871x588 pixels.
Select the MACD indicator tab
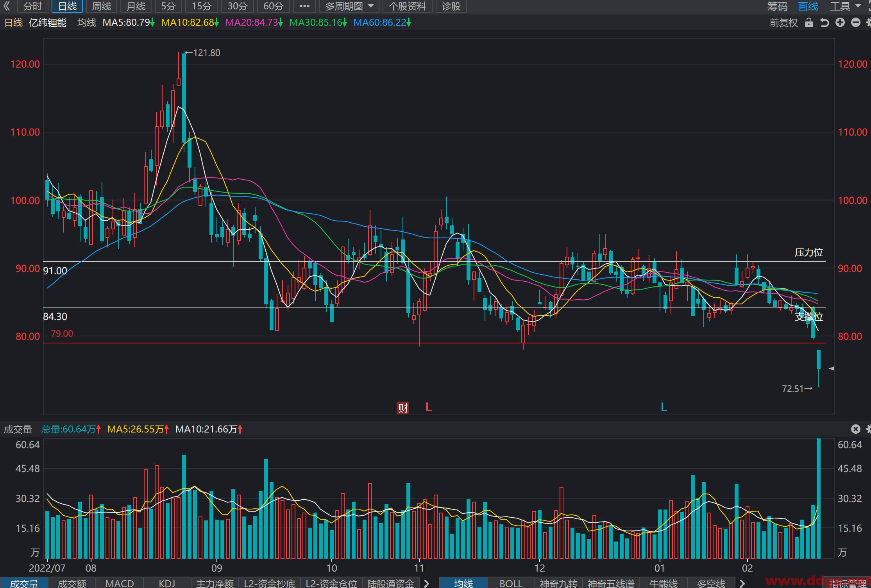click(x=120, y=583)
